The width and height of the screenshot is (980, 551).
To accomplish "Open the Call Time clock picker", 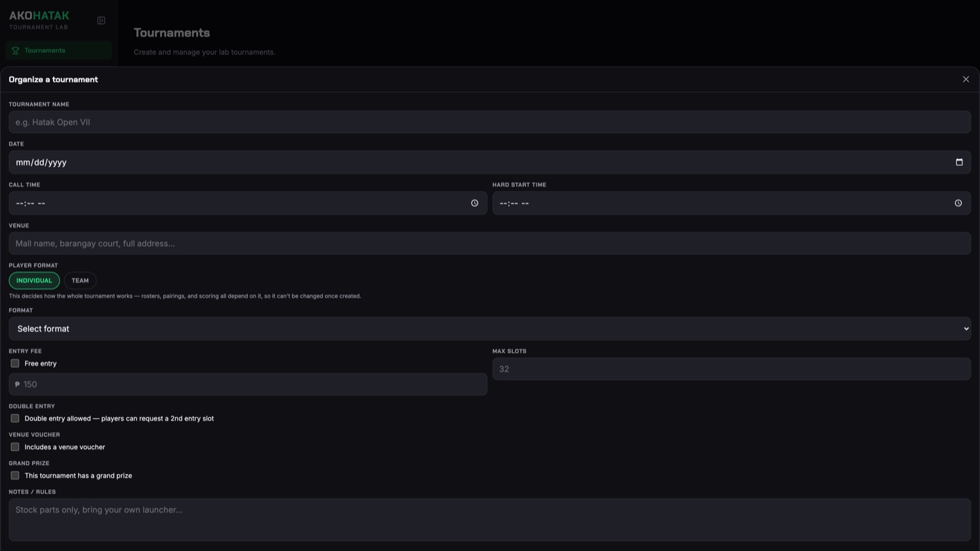I will point(475,203).
